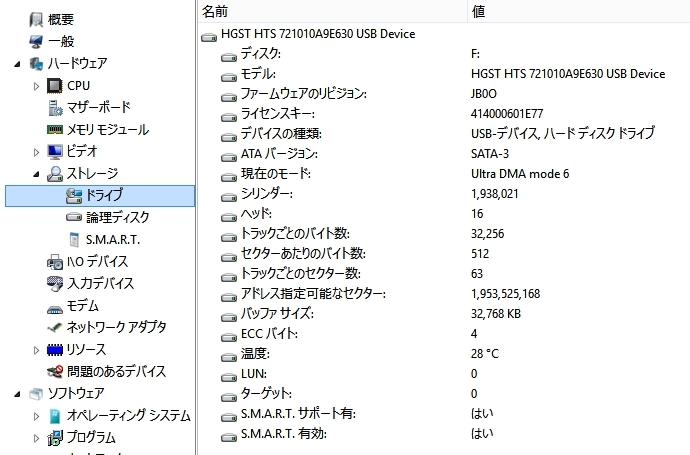Viewport: 690px width, 455px height.
Task: Open モデム in the tree
Action: coord(82,306)
